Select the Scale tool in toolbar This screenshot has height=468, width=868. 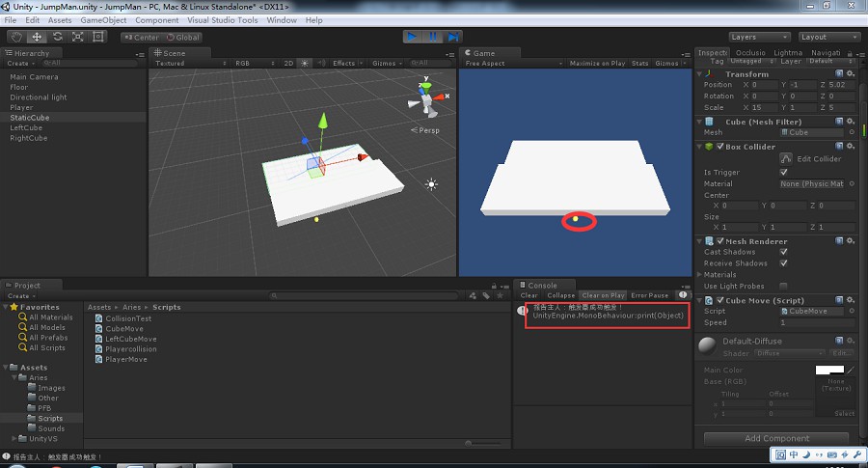78,37
